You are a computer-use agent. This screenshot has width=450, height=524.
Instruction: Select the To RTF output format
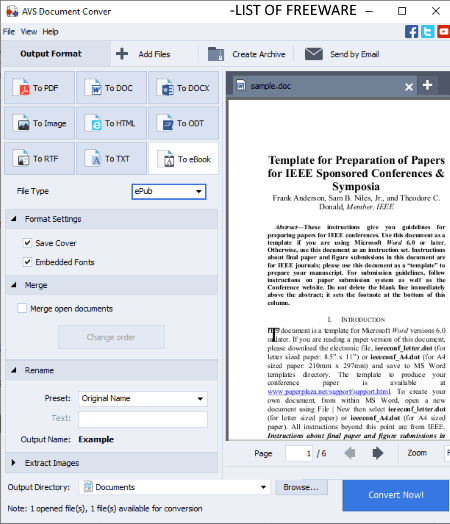tap(39, 159)
